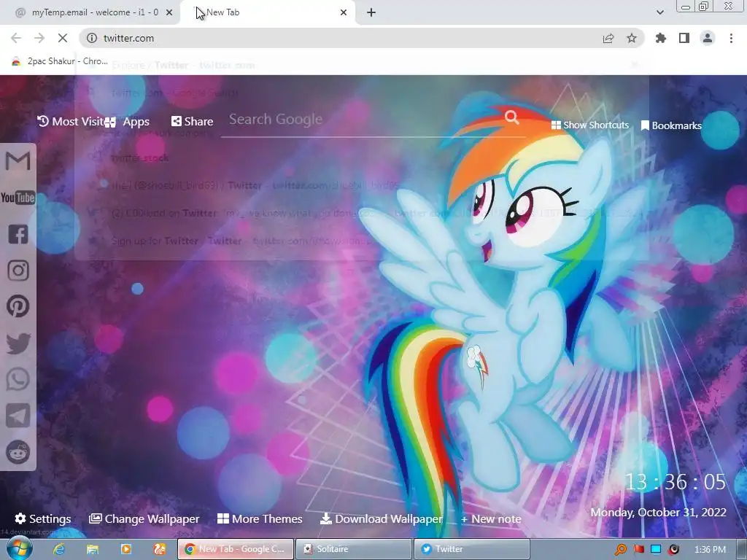Image resolution: width=747 pixels, height=560 pixels.
Task: Open 2pac Shakur bookmark
Action: click(x=60, y=61)
